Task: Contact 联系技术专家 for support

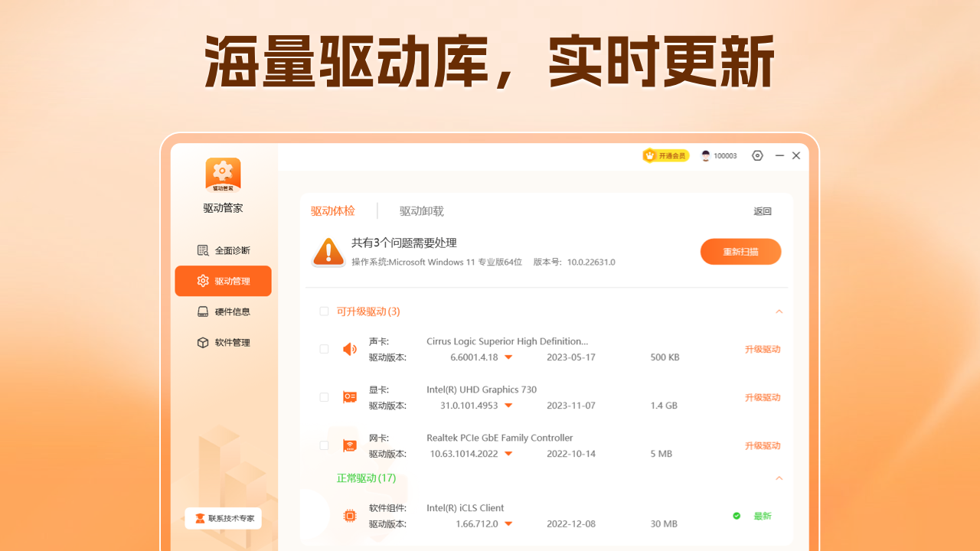Action: pyautogui.click(x=223, y=518)
